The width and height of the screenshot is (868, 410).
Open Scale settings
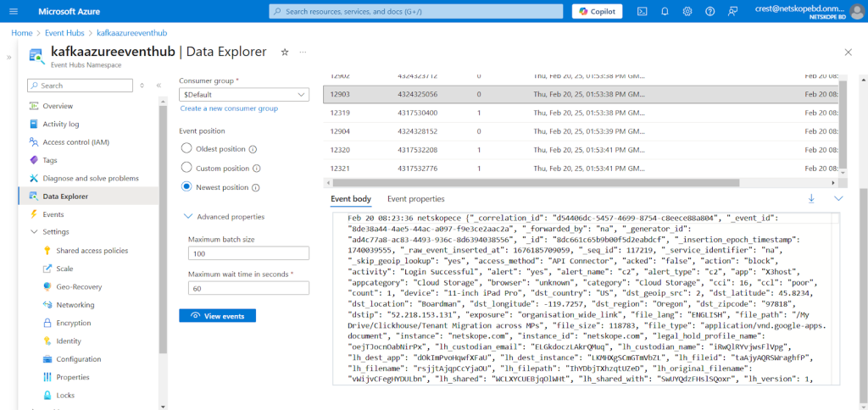tap(64, 269)
